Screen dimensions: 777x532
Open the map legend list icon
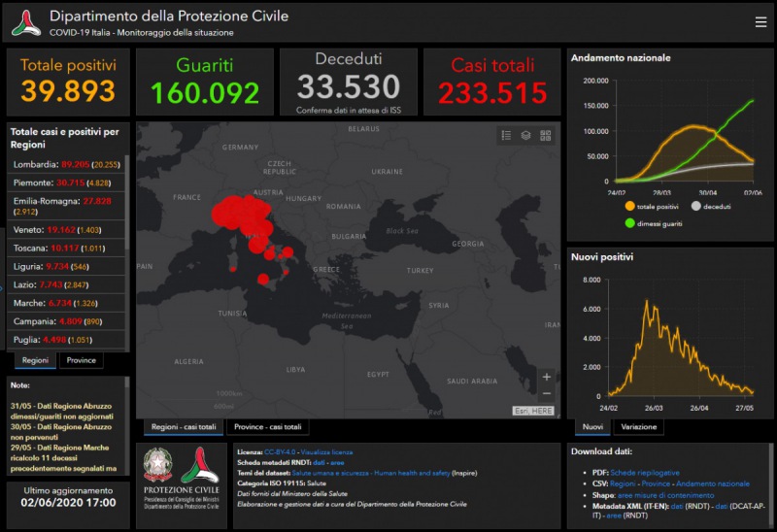click(506, 136)
